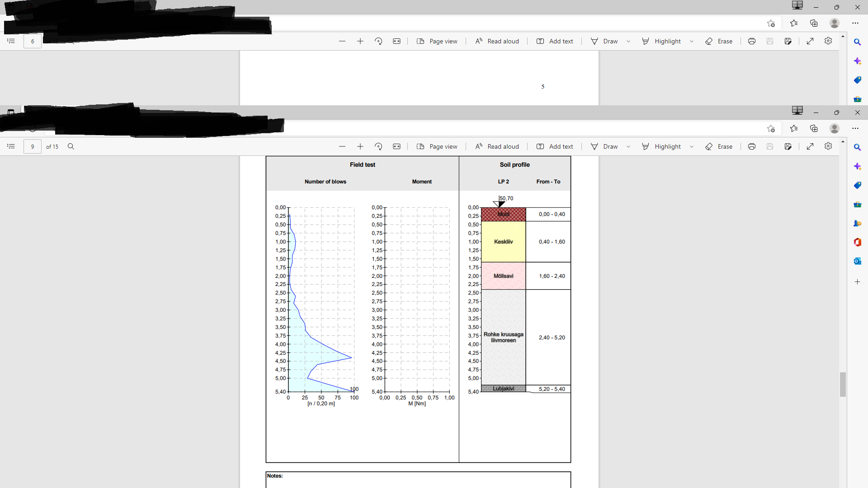Viewport: 868px width, 488px height.
Task: Click Zoom out in lower PDF toolbar
Action: coord(342,146)
